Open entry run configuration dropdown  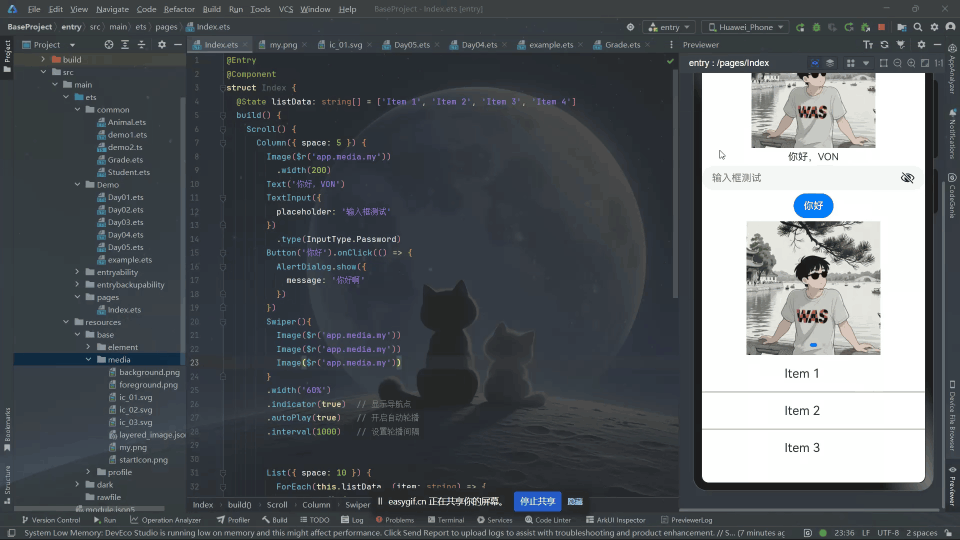(669, 27)
